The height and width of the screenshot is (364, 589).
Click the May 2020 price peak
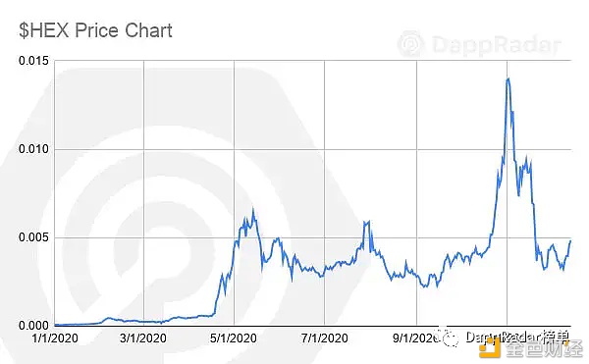coord(253,209)
